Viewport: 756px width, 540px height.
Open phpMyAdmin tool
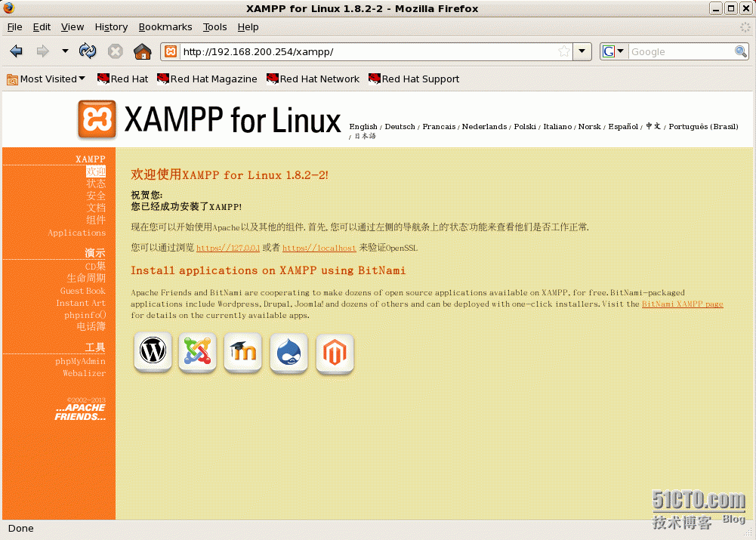click(x=80, y=361)
